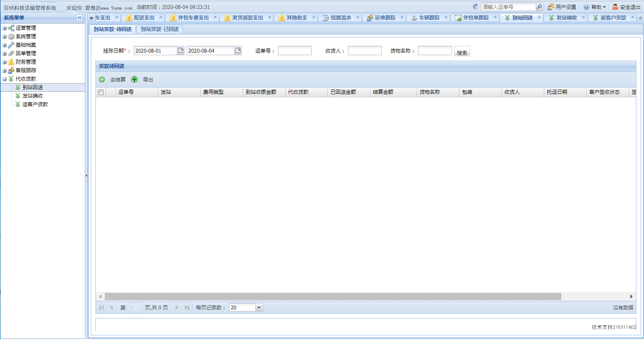Close the 发站确收 tab

[583, 17]
